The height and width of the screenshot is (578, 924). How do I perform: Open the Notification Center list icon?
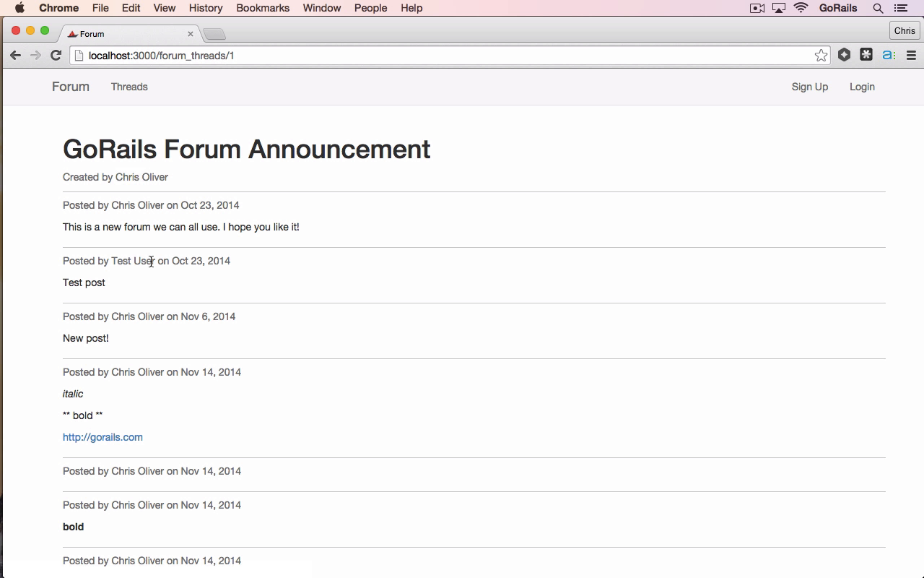(x=900, y=8)
